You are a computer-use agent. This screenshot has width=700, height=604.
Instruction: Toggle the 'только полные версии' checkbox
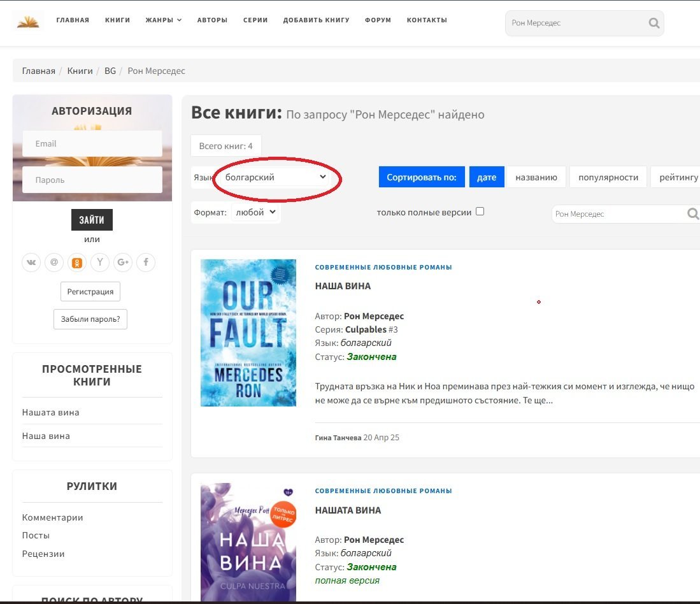pos(480,212)
